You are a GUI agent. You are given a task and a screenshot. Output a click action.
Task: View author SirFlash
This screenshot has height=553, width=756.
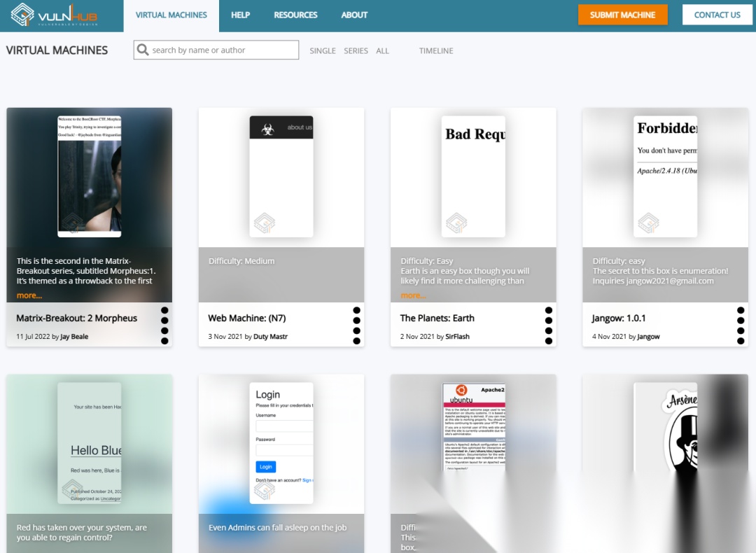458,337
